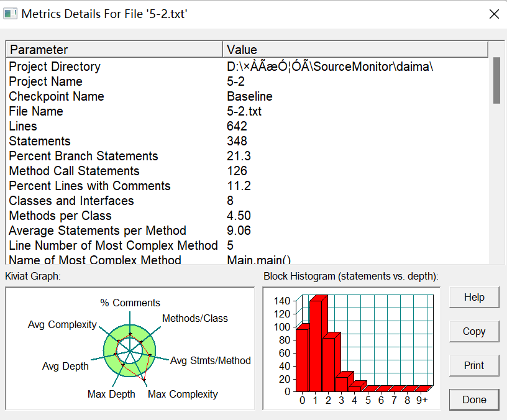The image size is (507, 420).
Task: Select the File Name parameter
Action: 36,111
